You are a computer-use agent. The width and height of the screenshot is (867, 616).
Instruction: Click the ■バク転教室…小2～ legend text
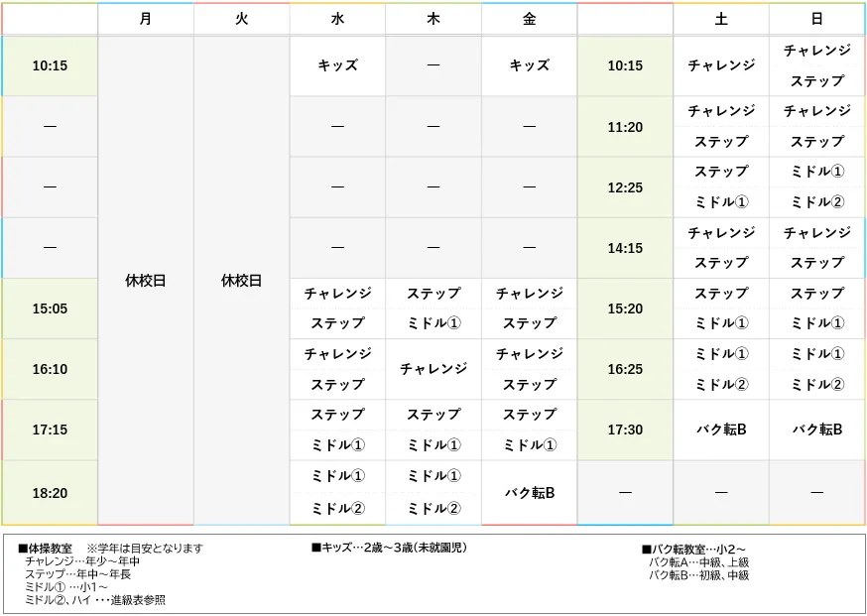[x=694, y=547]
